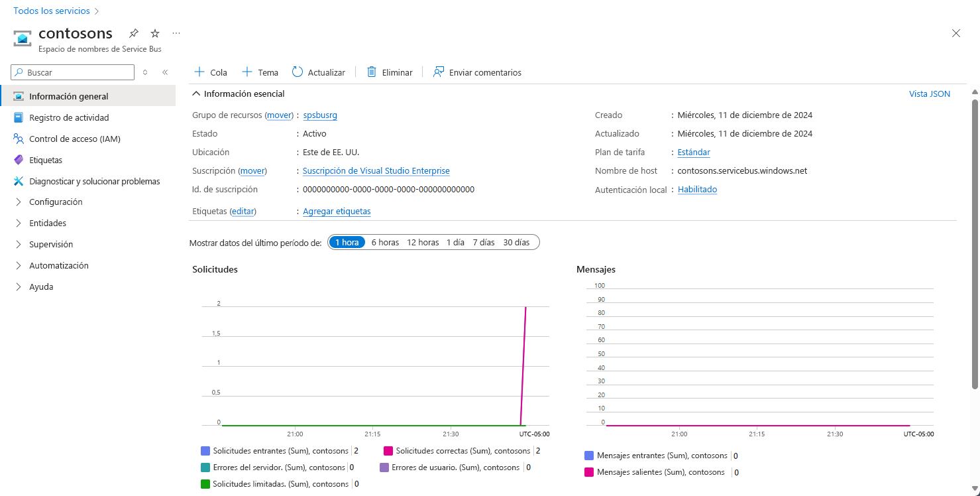Click Solicitudes entrantes legend color swatch

205,450
